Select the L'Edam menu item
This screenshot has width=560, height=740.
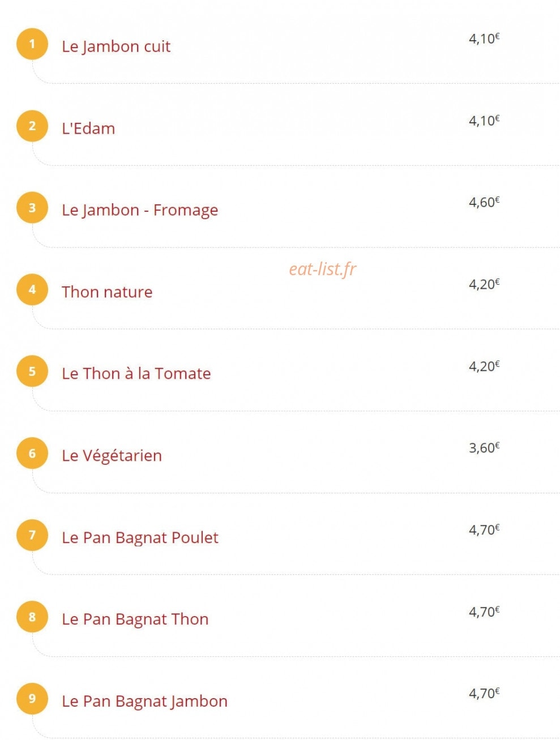pyautogui.click(x=88, y=128)
